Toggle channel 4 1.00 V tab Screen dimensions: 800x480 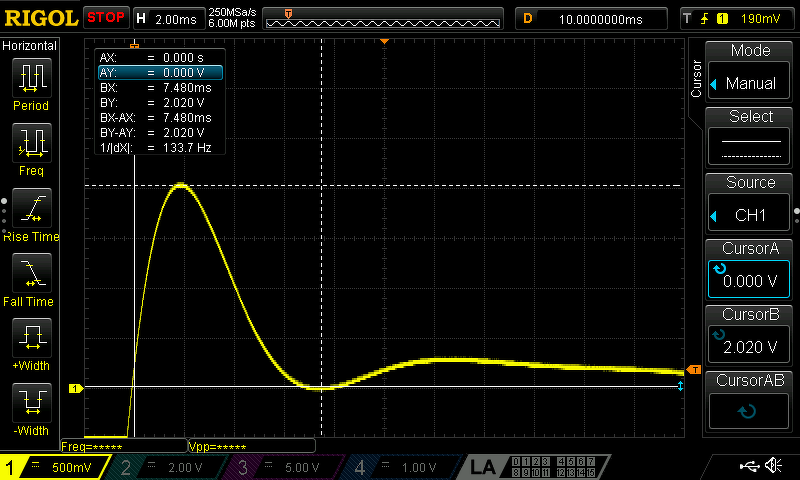click(403, 467)
